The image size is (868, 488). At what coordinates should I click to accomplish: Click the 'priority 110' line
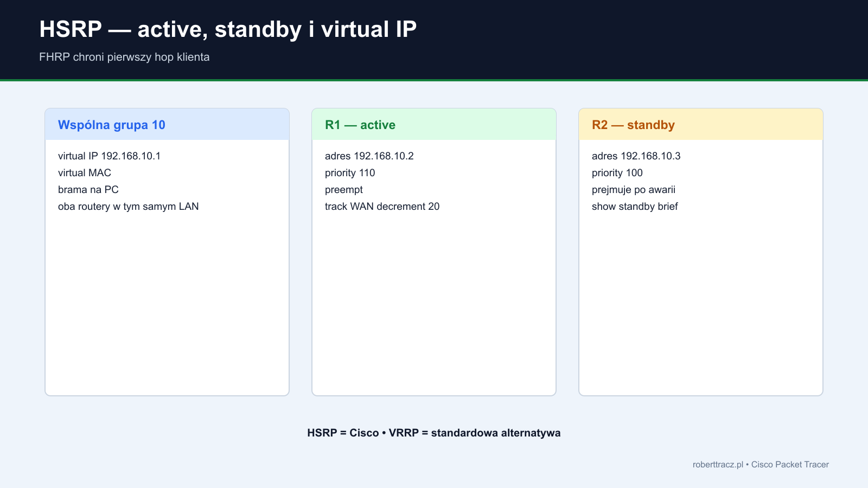pos(350,173)
